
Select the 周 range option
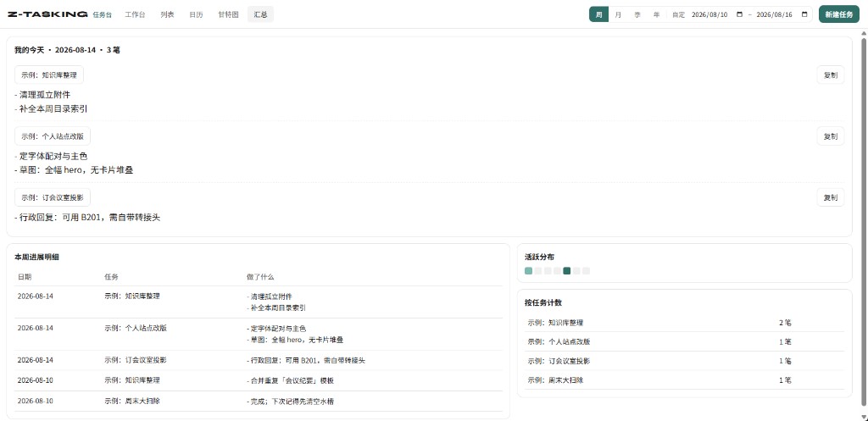(599, 15)
